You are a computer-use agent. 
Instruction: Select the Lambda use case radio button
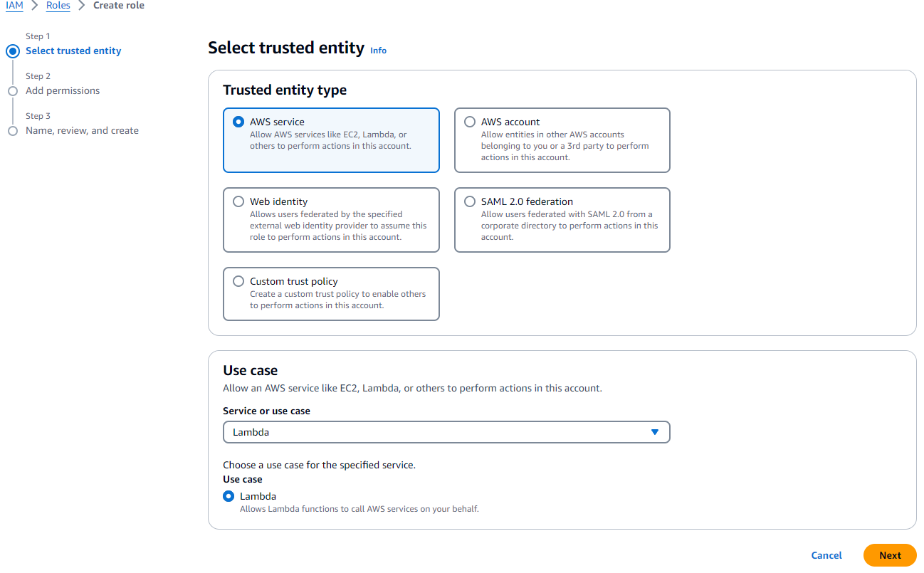(229, 496)
